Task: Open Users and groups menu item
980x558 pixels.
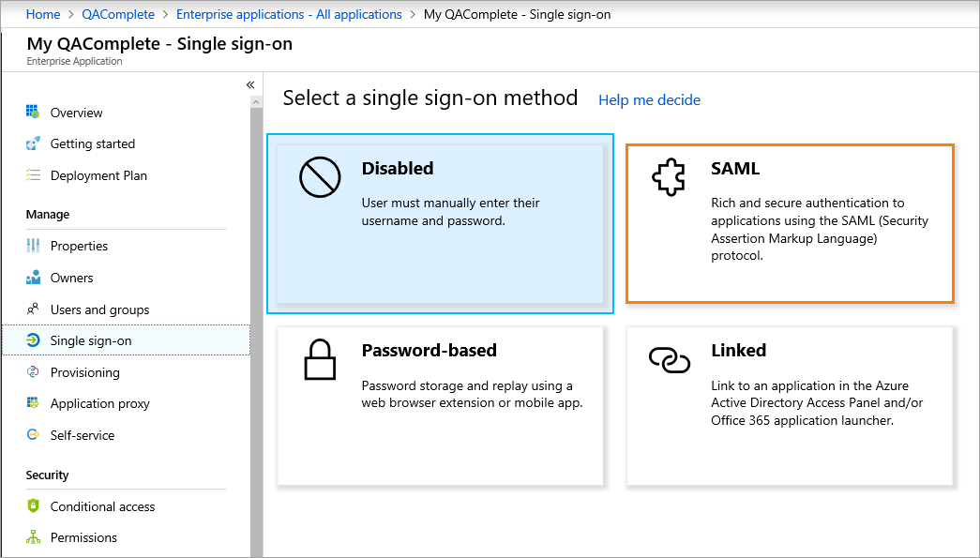Action: (99, 309)
